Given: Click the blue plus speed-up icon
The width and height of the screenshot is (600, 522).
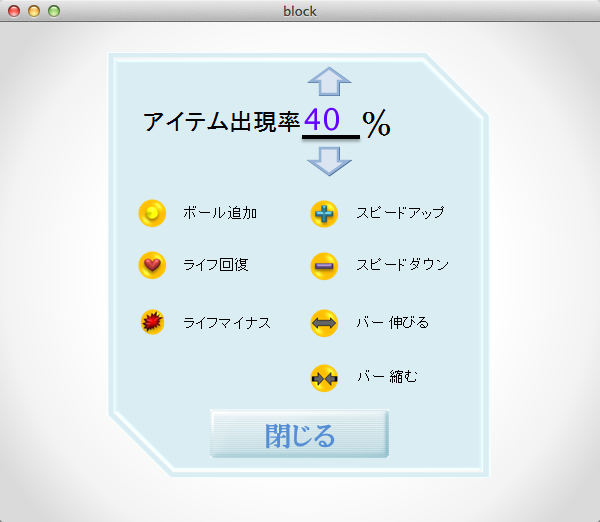Looking at the screenshot, I should (324, 213).
